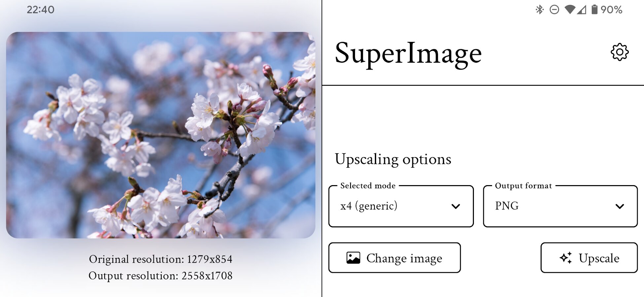Open the x4 (generic) mode selector

click(401, 206)
